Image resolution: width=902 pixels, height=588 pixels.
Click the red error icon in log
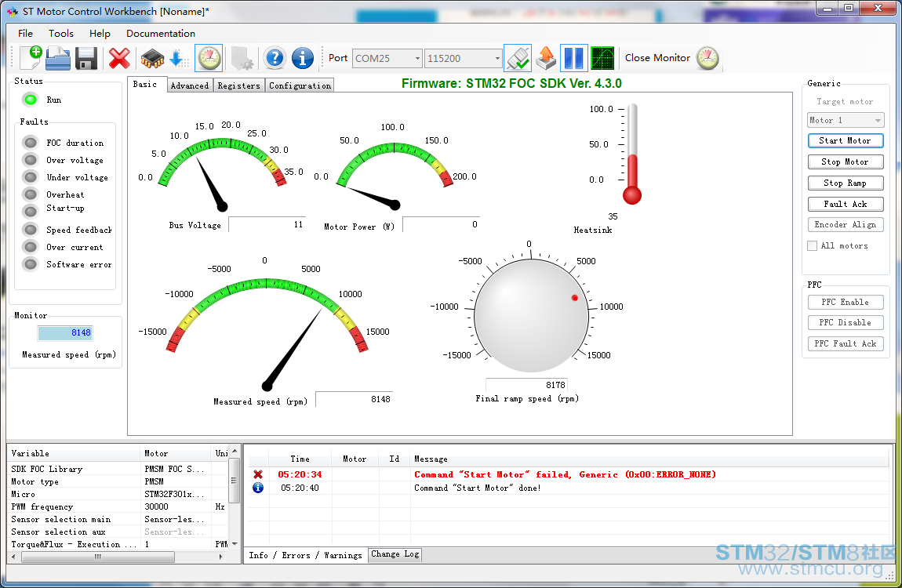258,475
